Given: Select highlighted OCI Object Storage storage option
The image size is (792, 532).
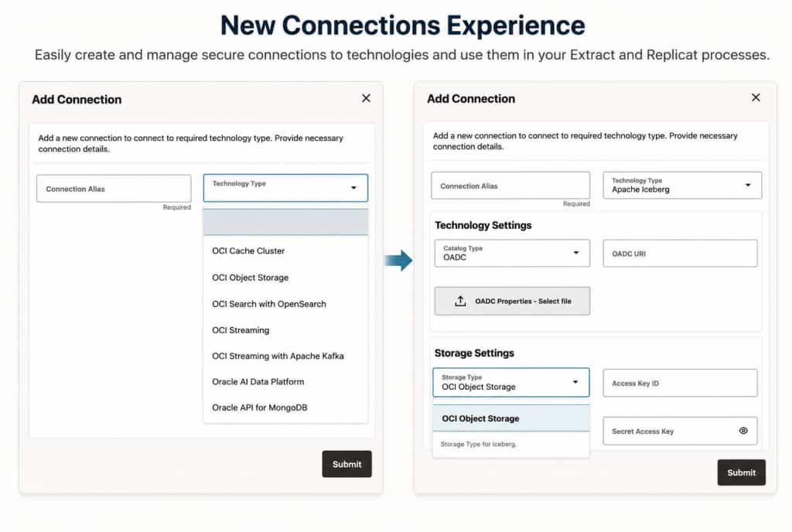Looking at the screenshot, I should (x=511, y=418).
